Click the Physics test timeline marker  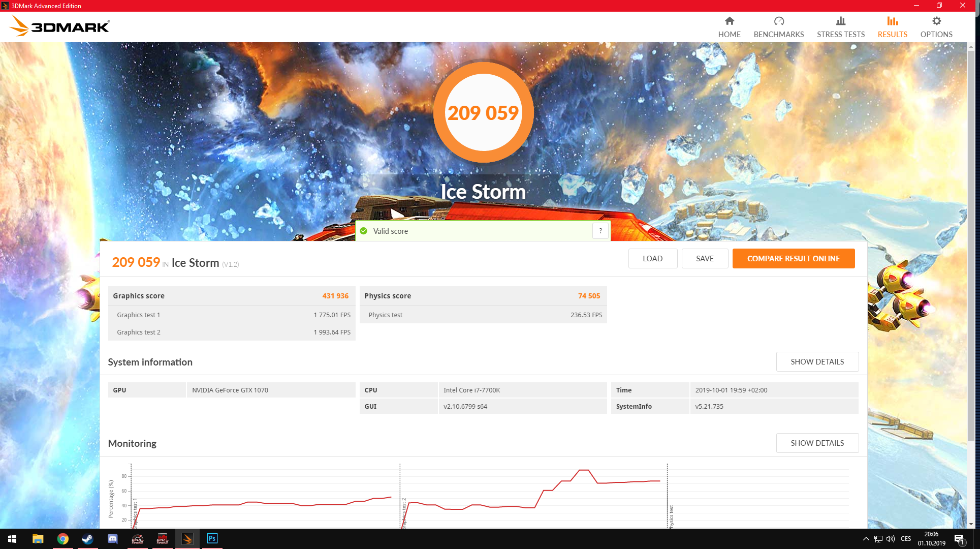[671, 516]
